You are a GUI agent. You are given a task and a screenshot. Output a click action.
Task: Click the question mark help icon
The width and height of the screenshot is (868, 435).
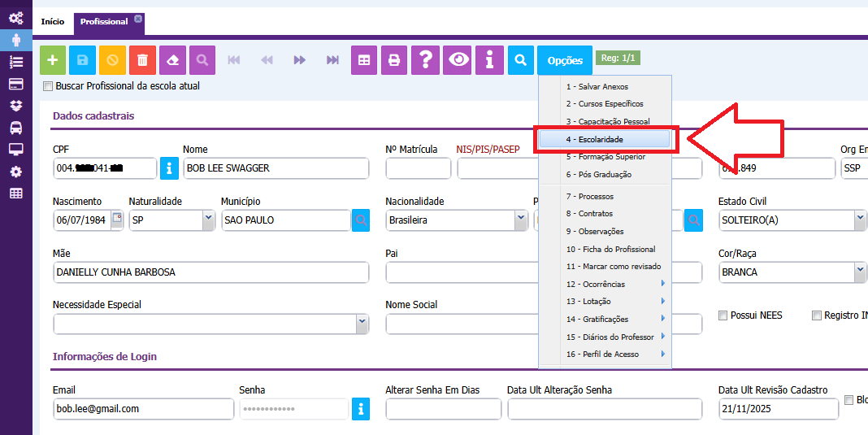[x=425, y=60]
